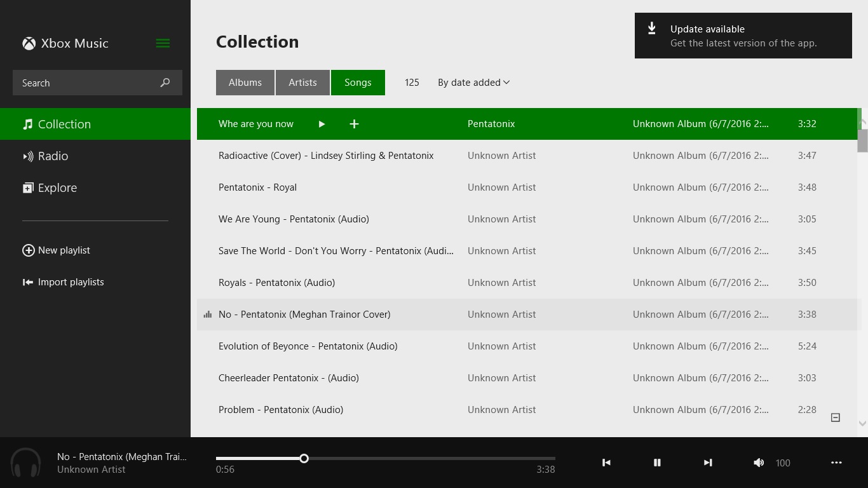Click the collapse square icon near list bottom

click(836, 417)
